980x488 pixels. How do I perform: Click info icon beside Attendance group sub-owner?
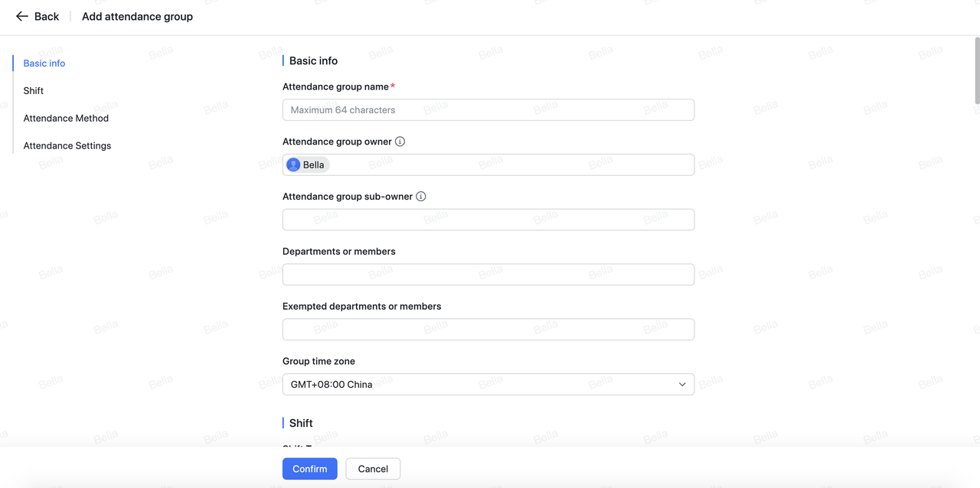(x=421, y=197)
